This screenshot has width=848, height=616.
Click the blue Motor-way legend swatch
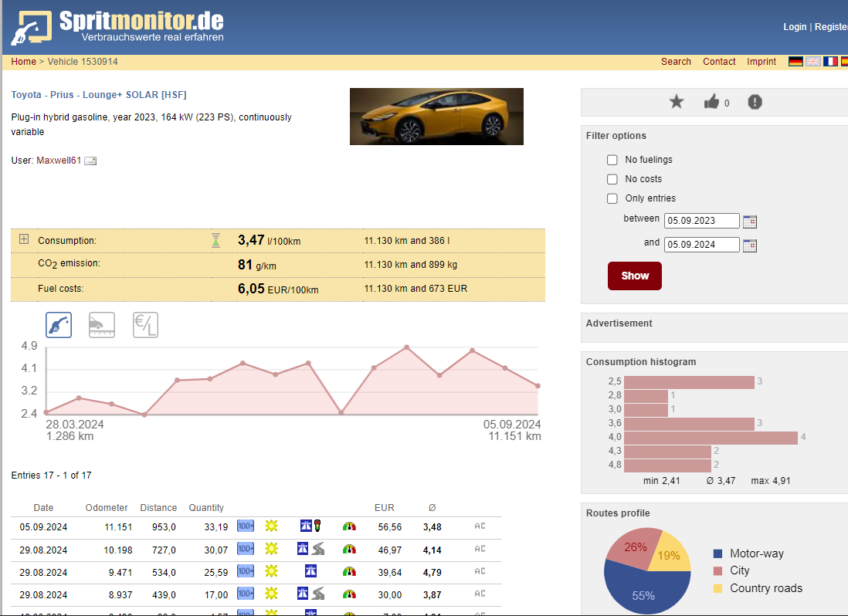[x=717, y=554]
